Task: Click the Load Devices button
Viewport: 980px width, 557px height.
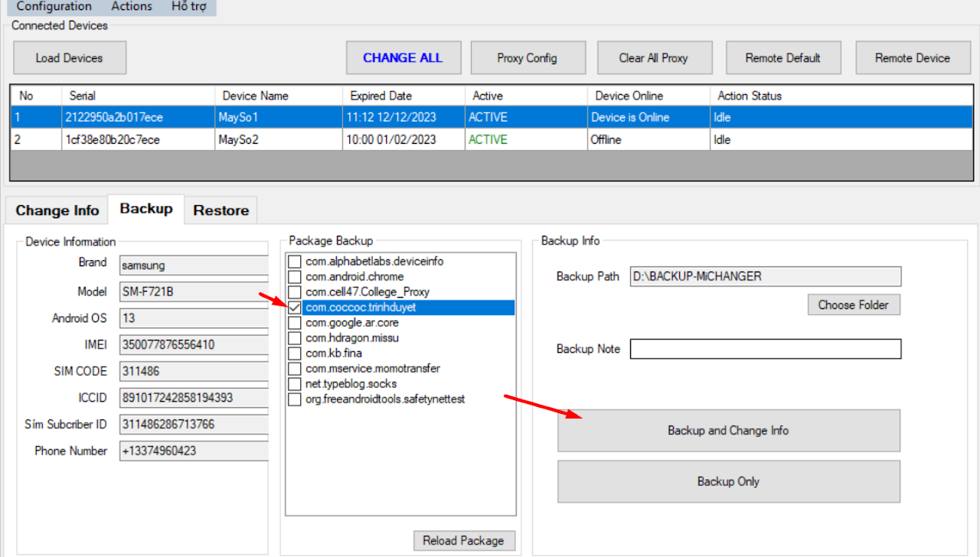Action: 69,58
